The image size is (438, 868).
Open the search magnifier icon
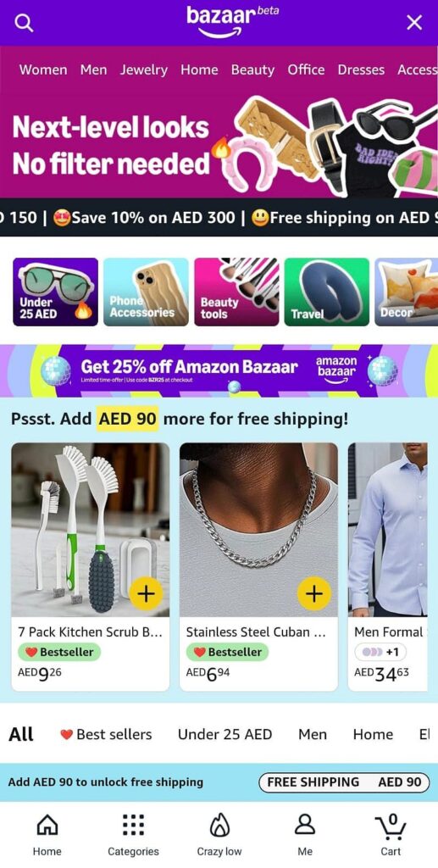coord(24,23)
